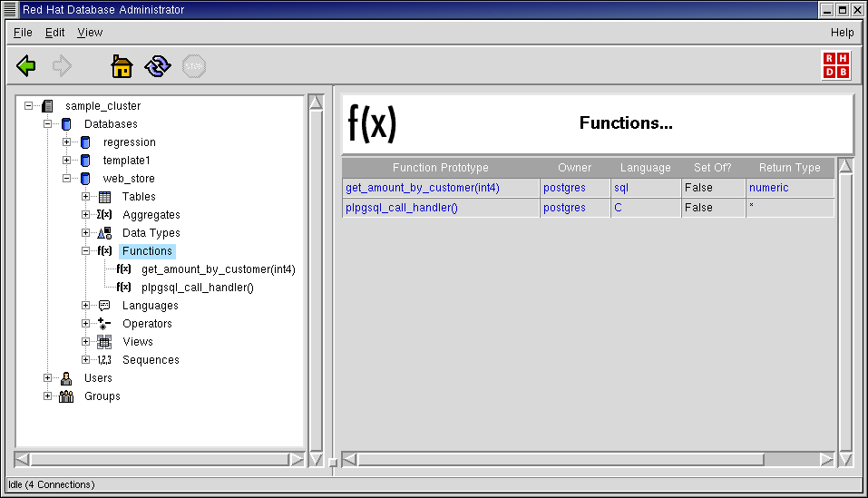The width and height of the screenshot is (868, 498).
Task: Click the Sequences 1,2,3 icon
Action: [x=104, y=360]
